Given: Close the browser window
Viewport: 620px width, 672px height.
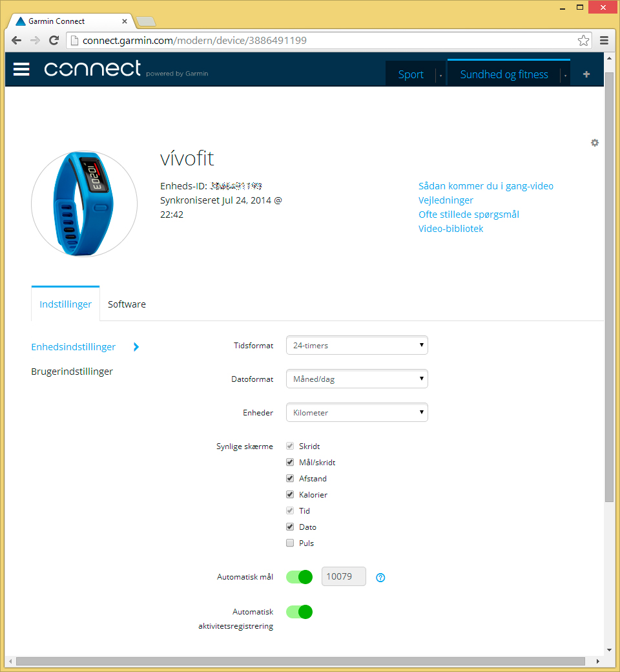Looking at the screenshot, I should [x=603, y=7].
